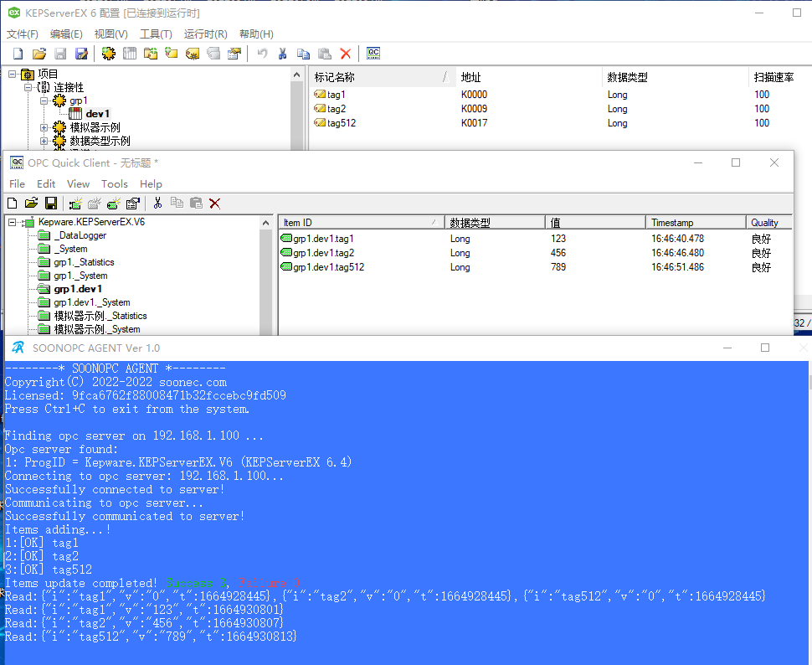This screenshot has height=665, width=812.
Task: Collapse the Kepware.KEPServerEX.V6 server node
Action: [x=13, y=222]
